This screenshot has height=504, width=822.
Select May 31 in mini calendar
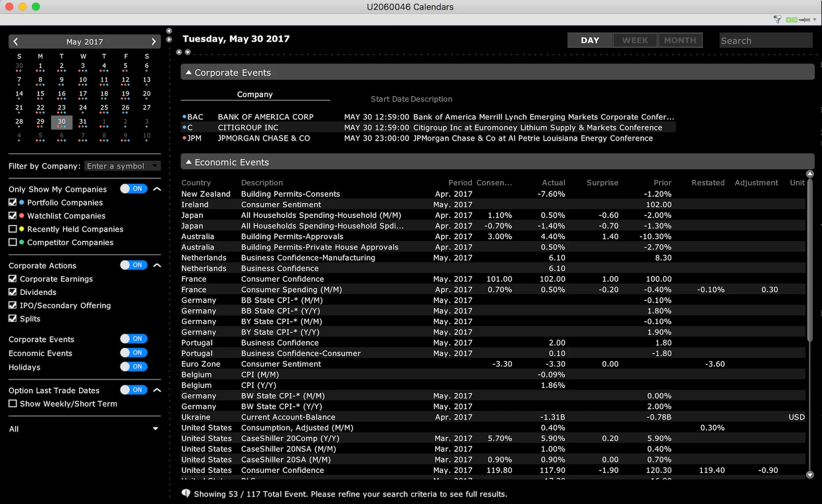click(x=83, y=122)
